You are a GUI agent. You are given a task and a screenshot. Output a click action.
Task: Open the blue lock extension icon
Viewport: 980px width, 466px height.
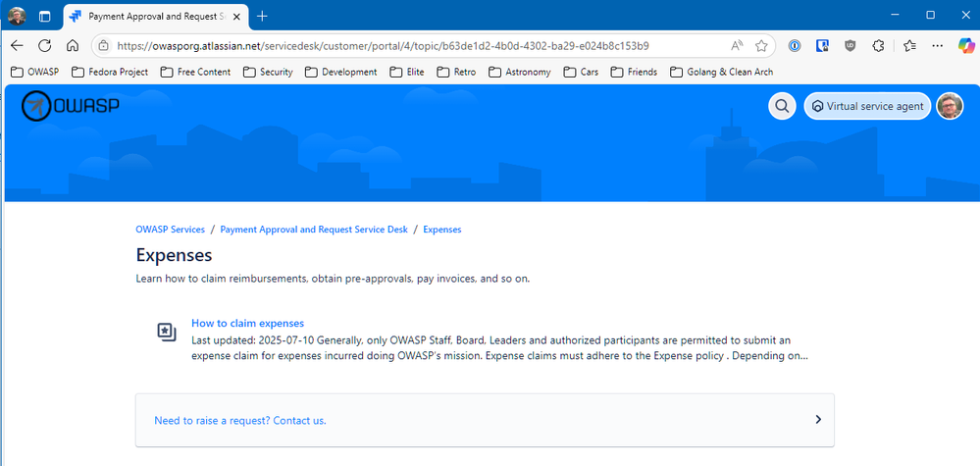tap(822, 45)
